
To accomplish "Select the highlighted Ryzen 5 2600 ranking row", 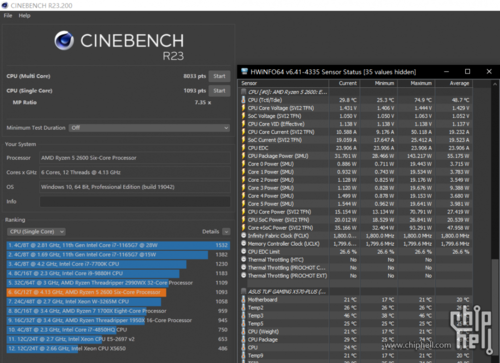I will (x=118, y=292).
